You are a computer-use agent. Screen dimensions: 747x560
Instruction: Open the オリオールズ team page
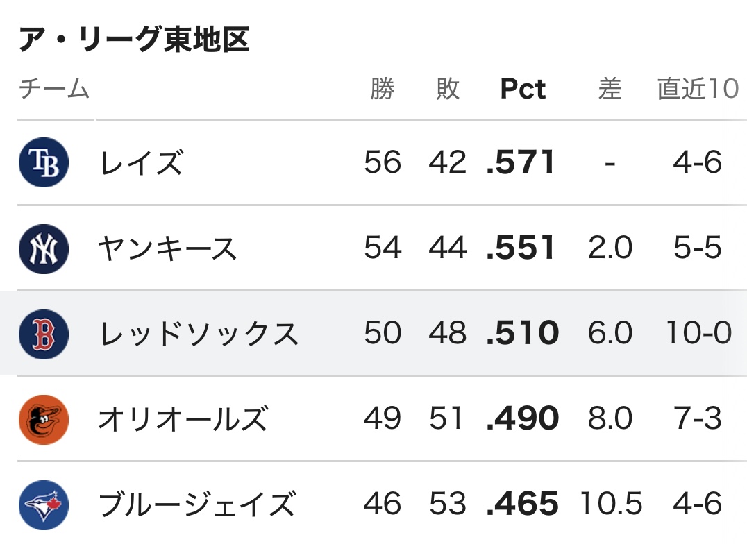(x=183, y=420)
